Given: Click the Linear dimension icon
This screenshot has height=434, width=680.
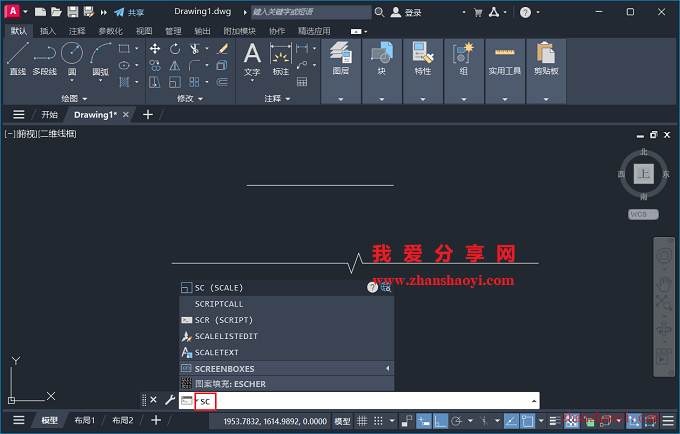Looking at the screenshot, I should point(302,49).
